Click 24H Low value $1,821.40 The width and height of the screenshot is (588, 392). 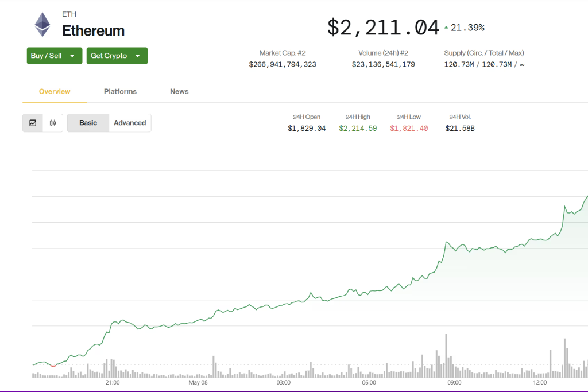tap(409, 129)
